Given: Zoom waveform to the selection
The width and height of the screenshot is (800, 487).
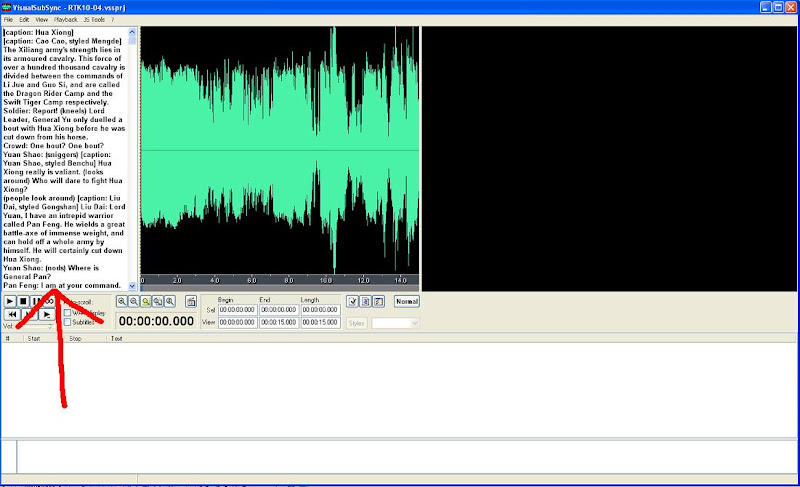Looking at the screenshot, I should (146, 301).
